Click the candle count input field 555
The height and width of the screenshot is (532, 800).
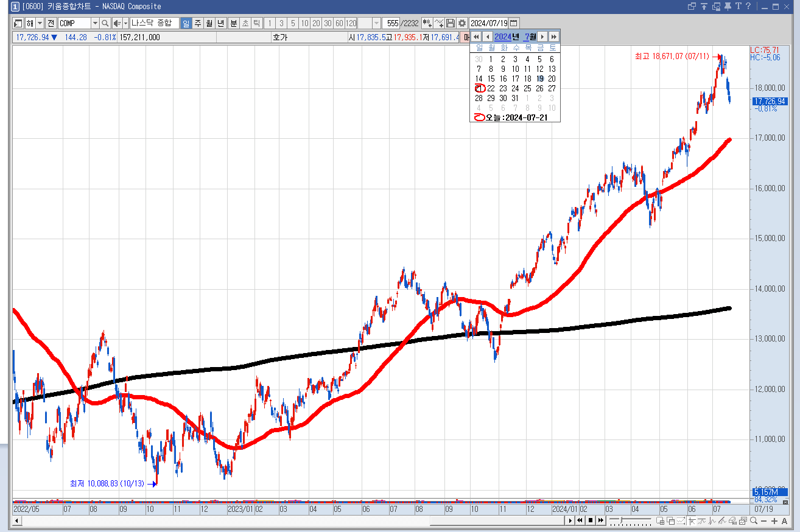coord(392,23)
